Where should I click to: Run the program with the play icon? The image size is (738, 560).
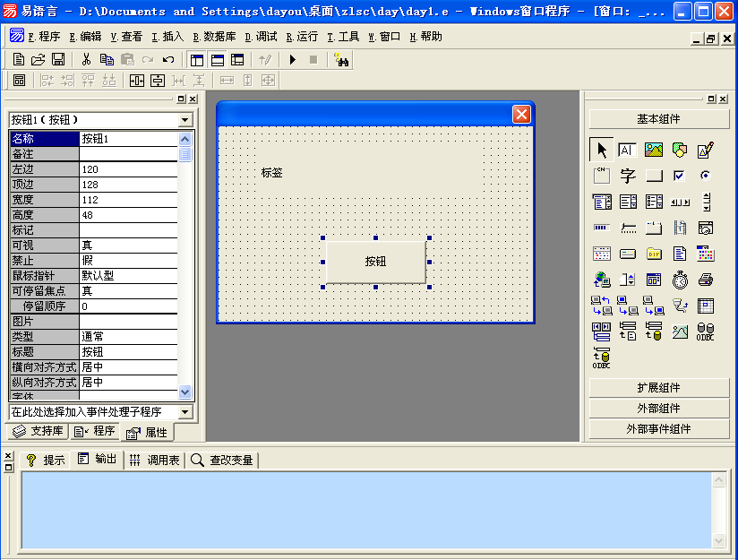[x=292, y=60]
